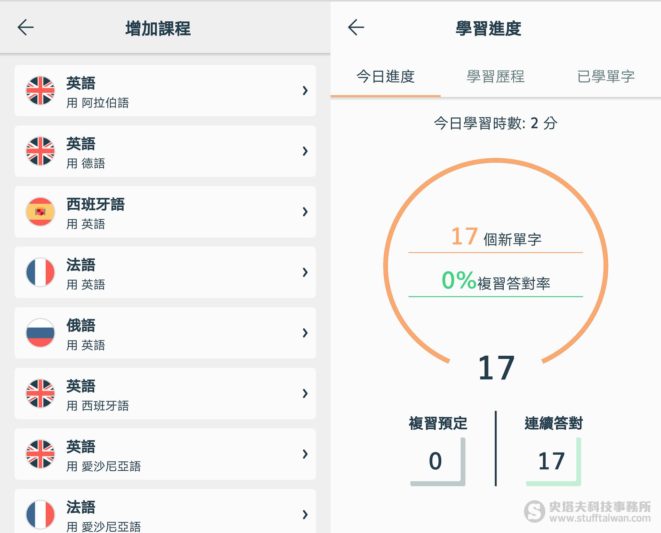Image resolution: width=661 pixels, height=533 pixels.
Task: Tap UK flag of 英語 用 阿拉伯語
Action: pyautogui.click(x=40, y=91)
